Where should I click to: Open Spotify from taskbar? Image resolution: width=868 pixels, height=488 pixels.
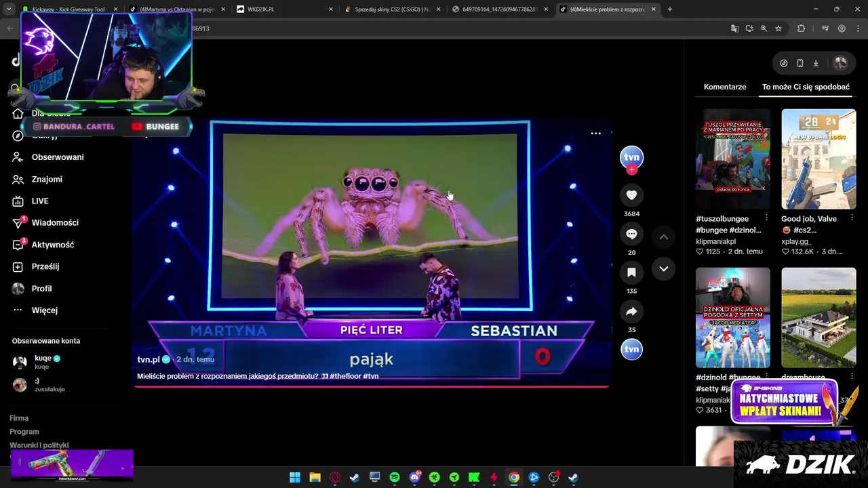(x=395, y=477)
